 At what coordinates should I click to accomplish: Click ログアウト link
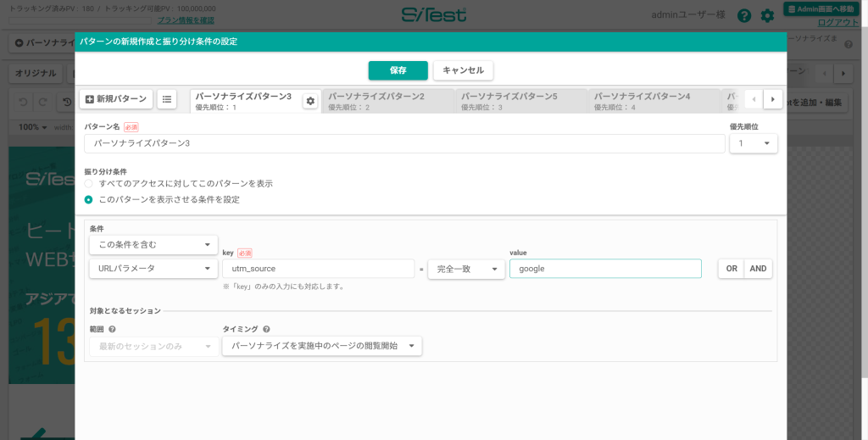click(838, 23)
